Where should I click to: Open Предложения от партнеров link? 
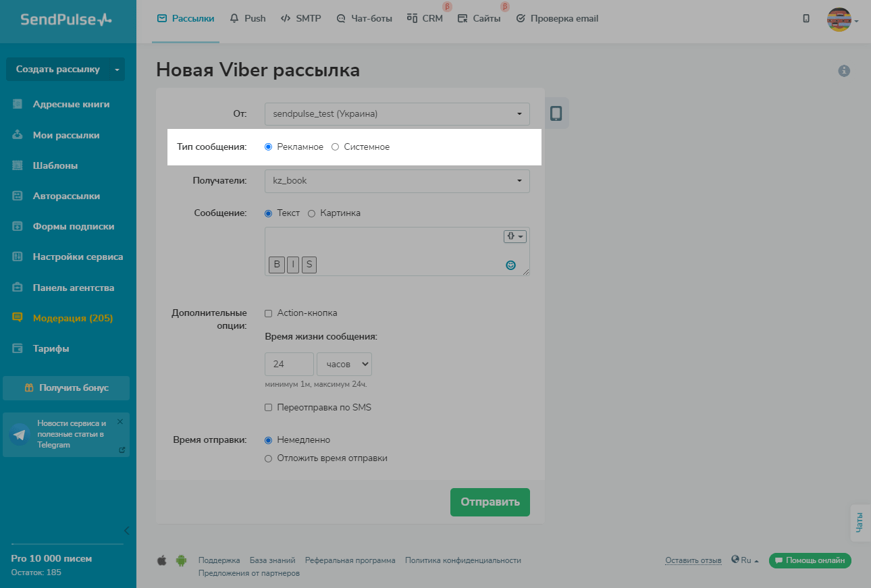click(249, 573)
